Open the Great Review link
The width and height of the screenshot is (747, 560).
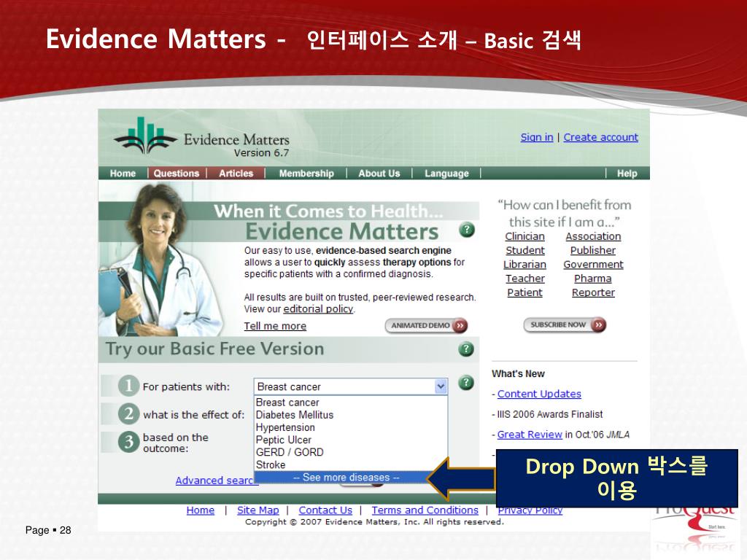530,435
